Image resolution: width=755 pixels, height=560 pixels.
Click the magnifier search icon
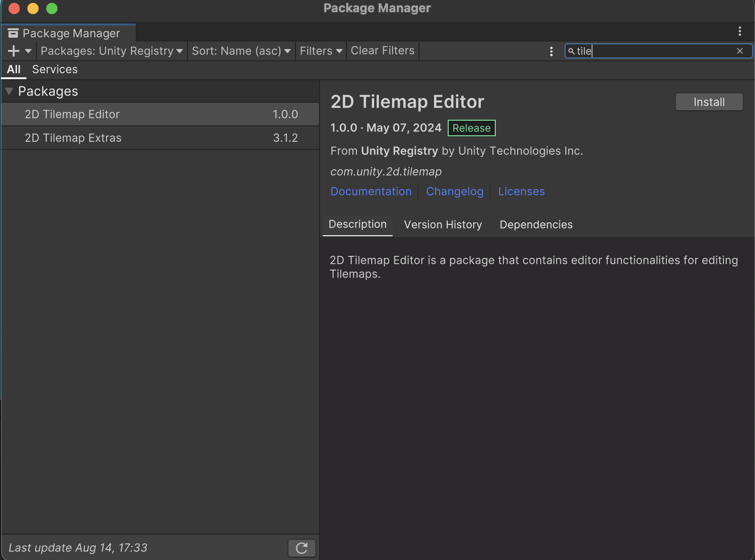571,51
